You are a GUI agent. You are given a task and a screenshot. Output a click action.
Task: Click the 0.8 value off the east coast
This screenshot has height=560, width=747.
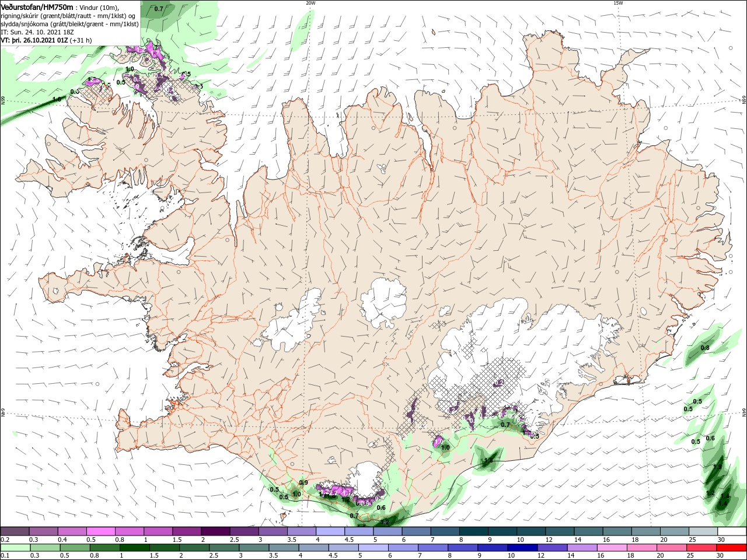705,348
